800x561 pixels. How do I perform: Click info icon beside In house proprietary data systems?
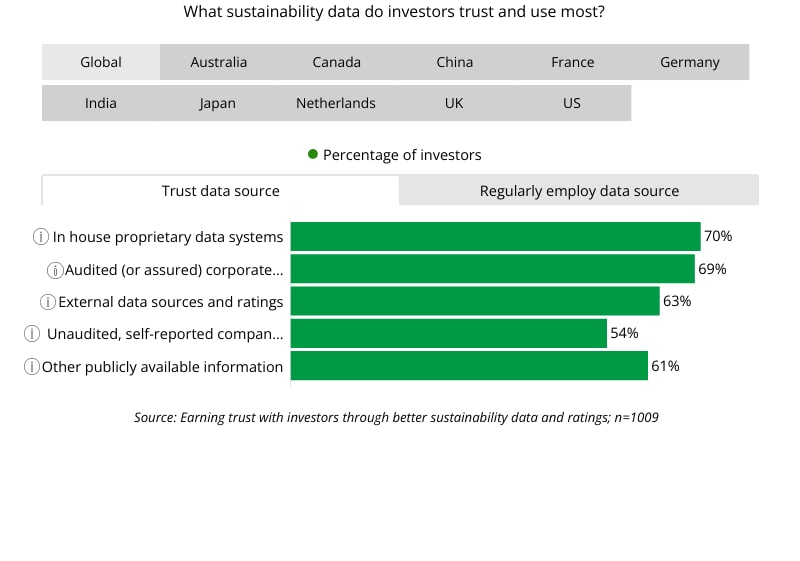tap(41, 237)
